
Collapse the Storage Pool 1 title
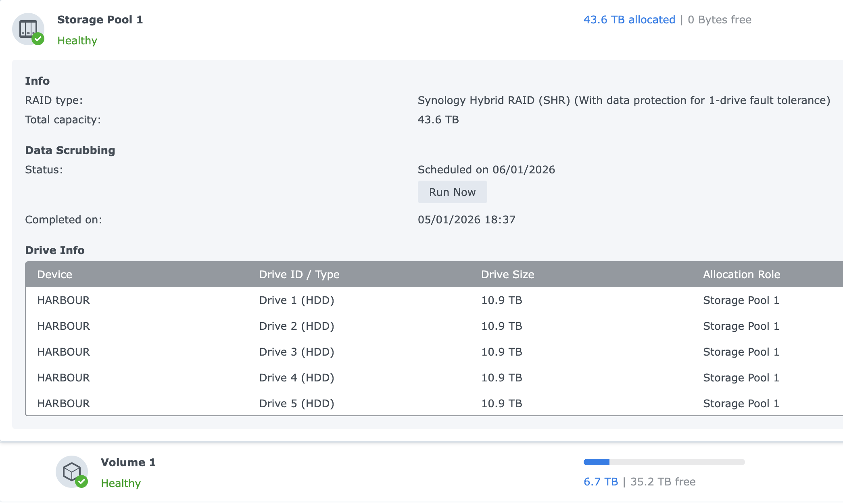tap(100, 20)
